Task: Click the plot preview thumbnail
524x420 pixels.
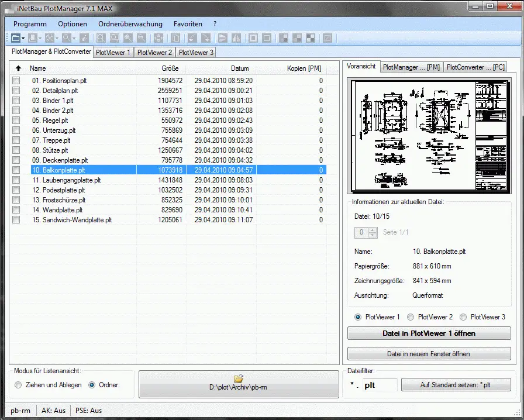Action: tap(429, 136)
